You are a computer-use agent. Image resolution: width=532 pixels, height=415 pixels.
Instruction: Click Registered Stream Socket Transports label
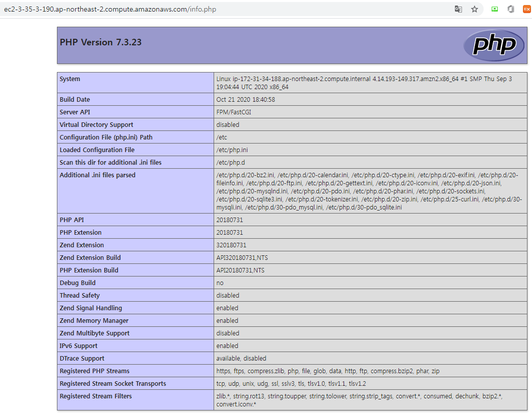point(113,383)
